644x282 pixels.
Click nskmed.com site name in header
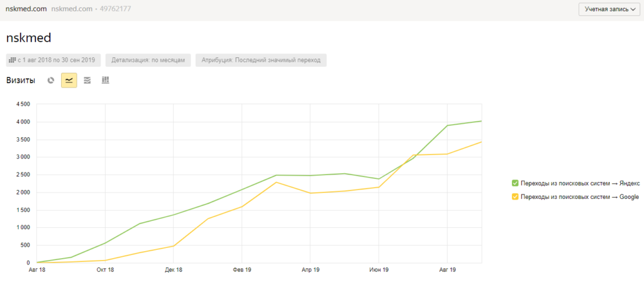(26, 9)
